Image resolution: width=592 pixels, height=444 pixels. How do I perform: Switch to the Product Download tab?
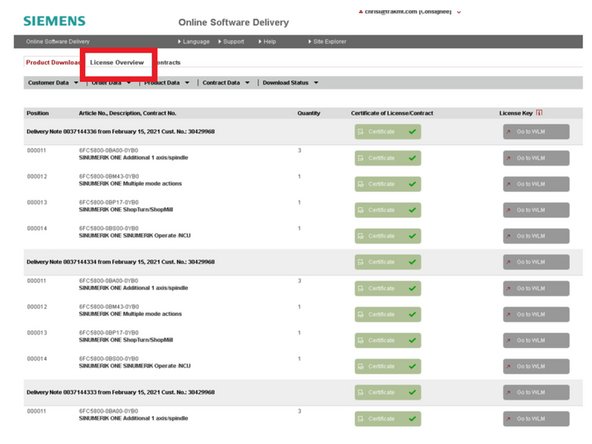(52, 62)
